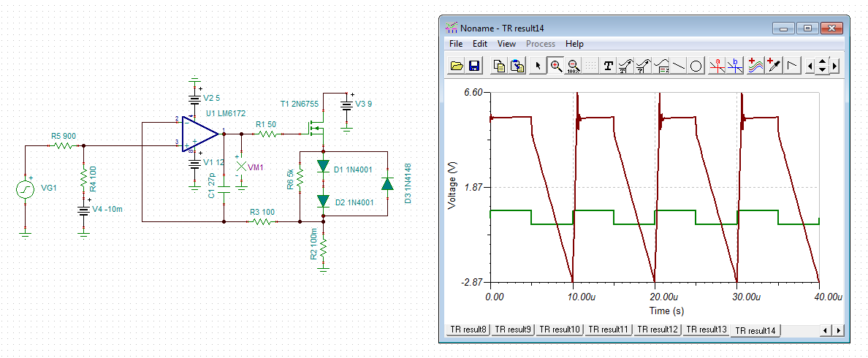
Task: Open the Edit menu
Action: (479, 44)
